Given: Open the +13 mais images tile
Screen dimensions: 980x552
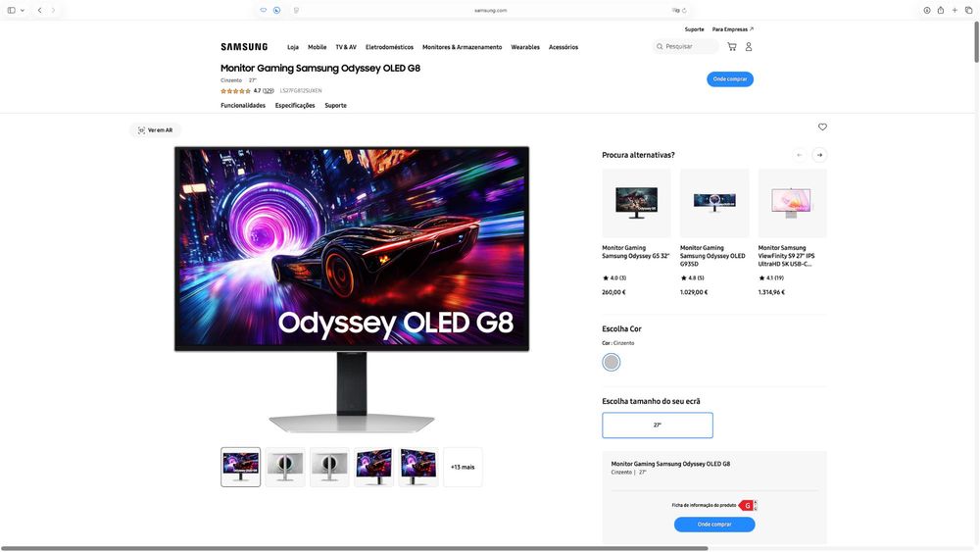Looking at the screenshot, I should tap(463, 467).
